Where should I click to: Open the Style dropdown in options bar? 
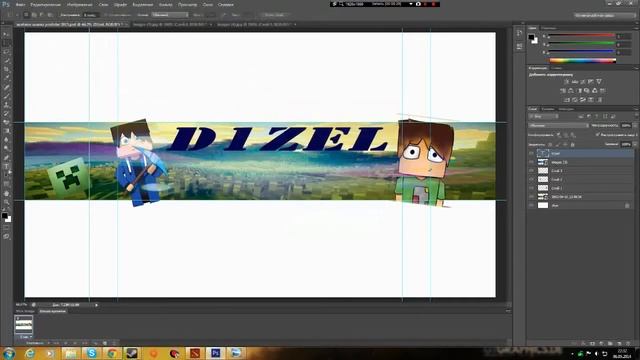170,15
